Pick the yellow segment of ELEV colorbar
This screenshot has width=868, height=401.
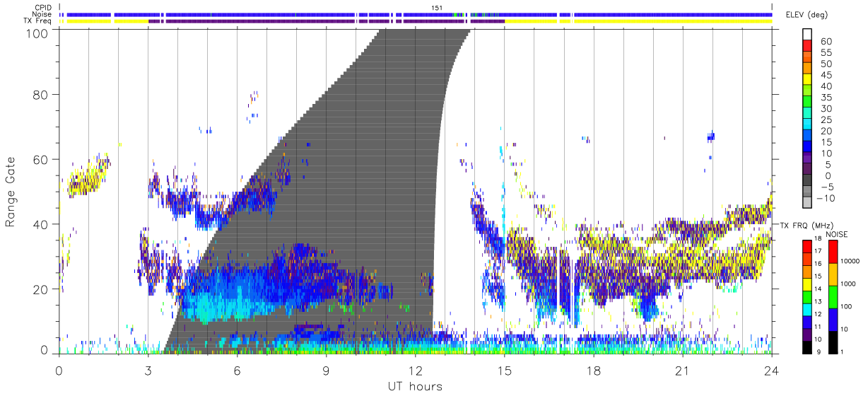point(808,79)
